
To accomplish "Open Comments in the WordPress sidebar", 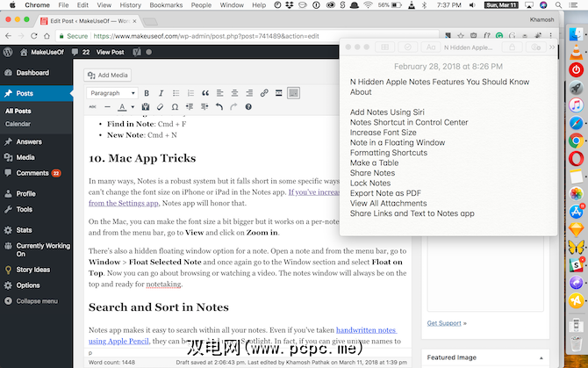I will [x=32, y=173].
